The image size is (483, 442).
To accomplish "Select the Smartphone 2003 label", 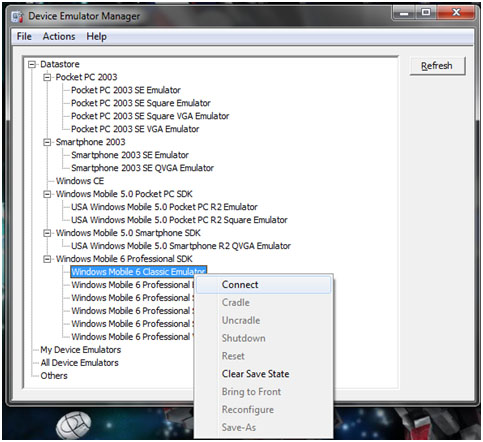I will click(90, 142).
